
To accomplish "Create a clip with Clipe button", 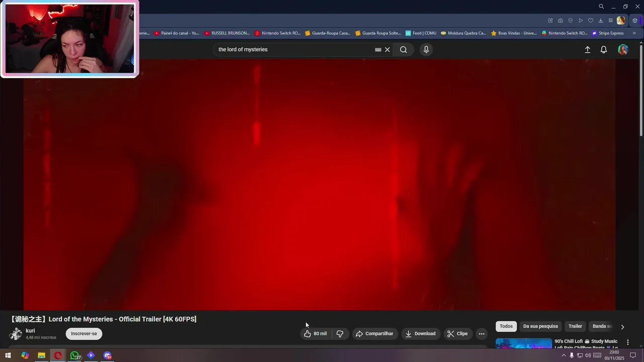I will (457, 334).
